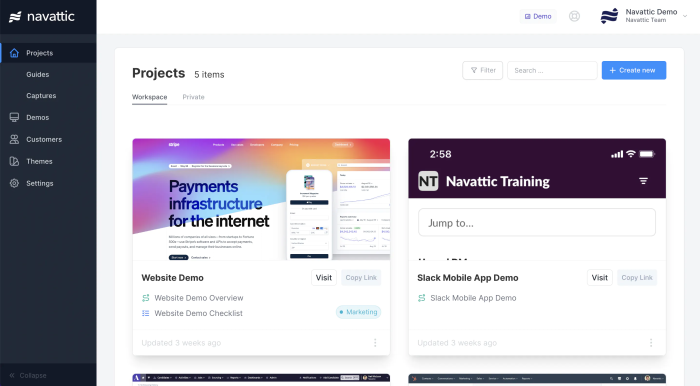This screenshot has height=386, width=700.
Task: Click Visit on Website Demo card
Action: coord(324,278)
